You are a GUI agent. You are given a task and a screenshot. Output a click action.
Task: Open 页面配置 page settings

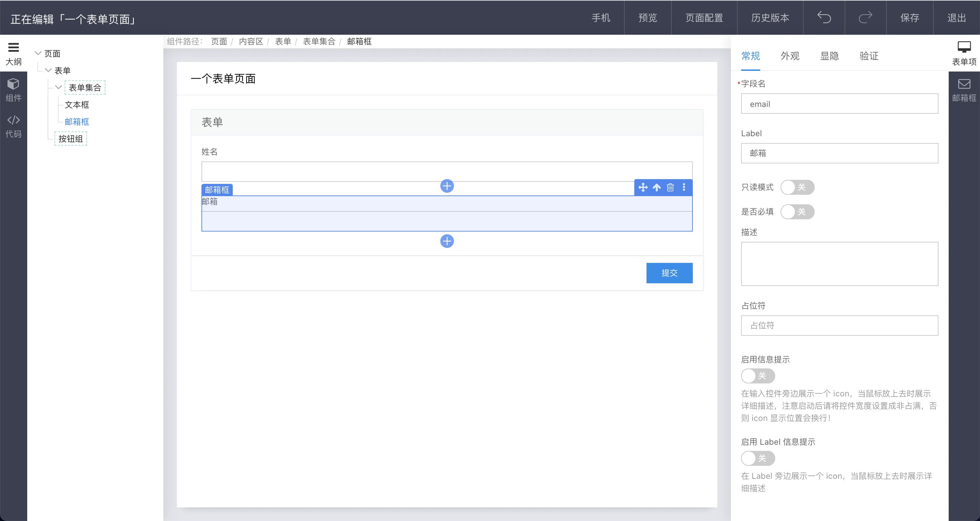(x=704, y=18)
